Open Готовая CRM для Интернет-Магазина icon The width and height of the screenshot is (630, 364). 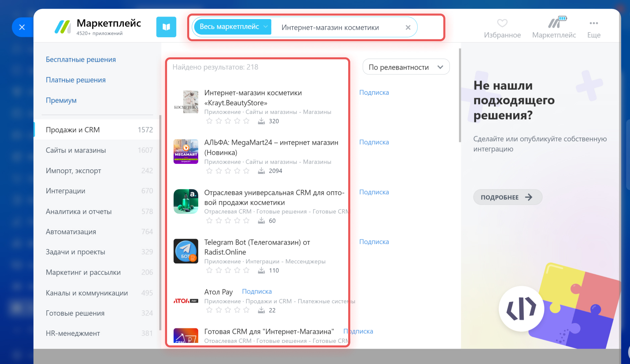[186, 336]
